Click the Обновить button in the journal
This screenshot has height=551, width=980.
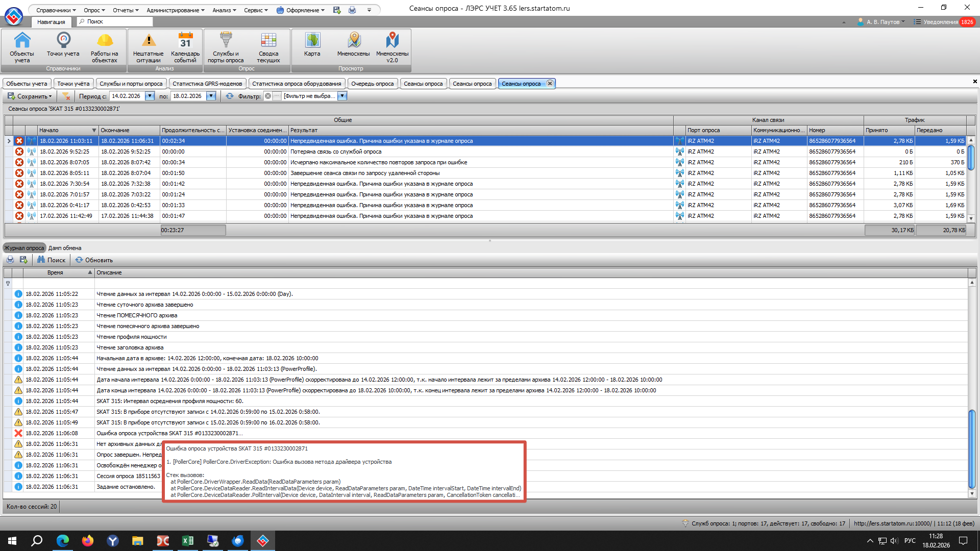(94, 260)
